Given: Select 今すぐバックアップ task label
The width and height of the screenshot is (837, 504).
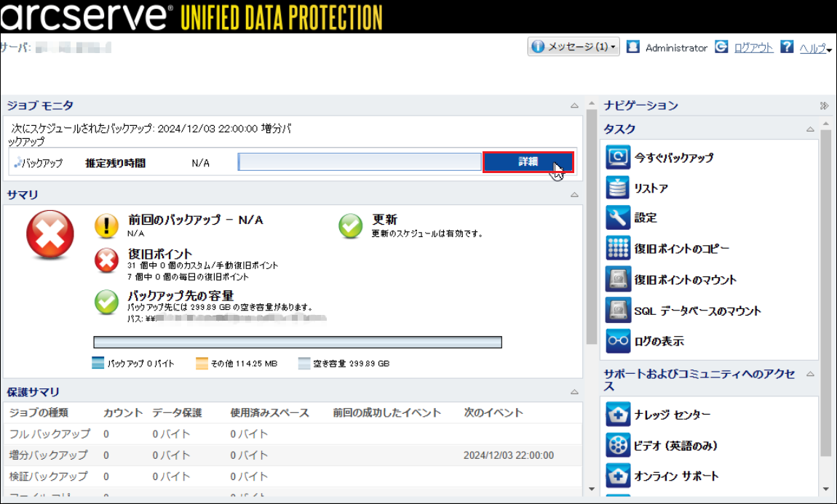Looking at the screenshot, I should pos(674,158).
